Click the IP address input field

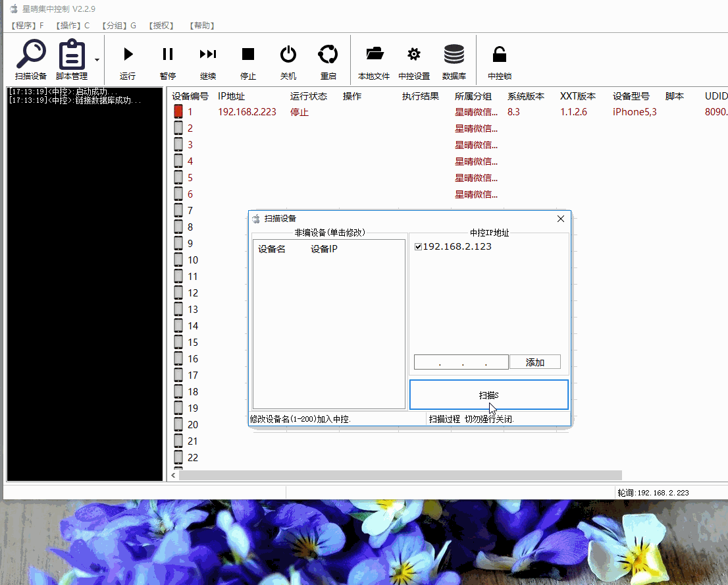[461, 361]
